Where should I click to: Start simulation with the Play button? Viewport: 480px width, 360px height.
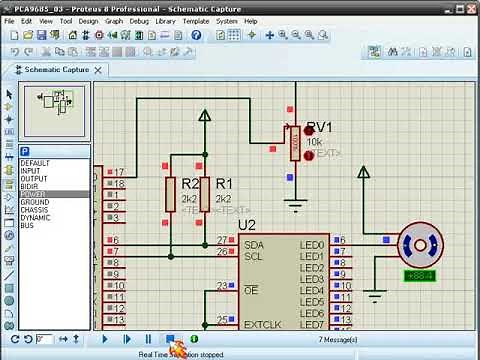point(105,339)
